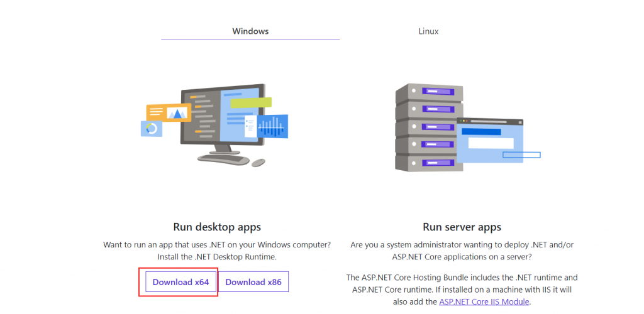Click the "Install the .NET Desktop Runtime" text
The width and height of the screenshot is (644, 314).
(x=217, y=256)
